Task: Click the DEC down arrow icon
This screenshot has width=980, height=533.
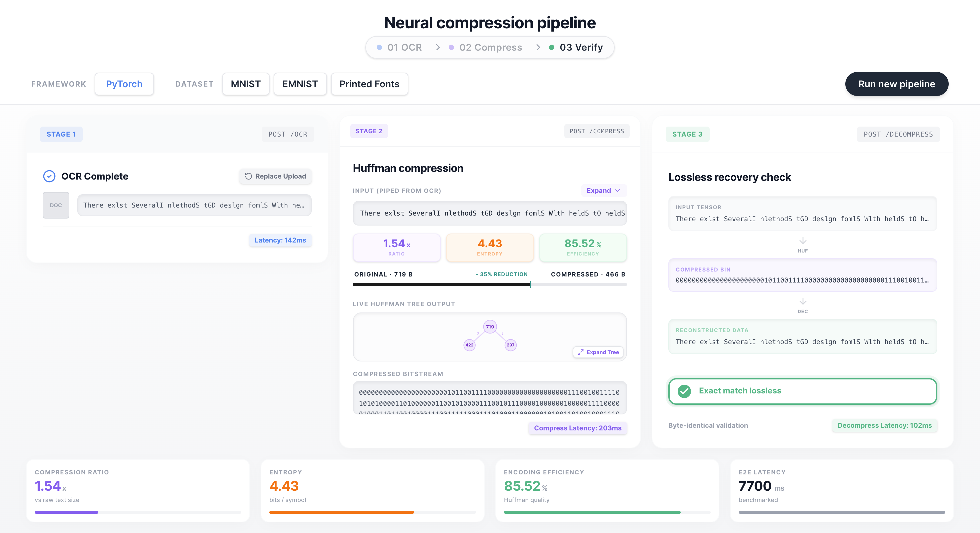Action: (x=802, y=301)
